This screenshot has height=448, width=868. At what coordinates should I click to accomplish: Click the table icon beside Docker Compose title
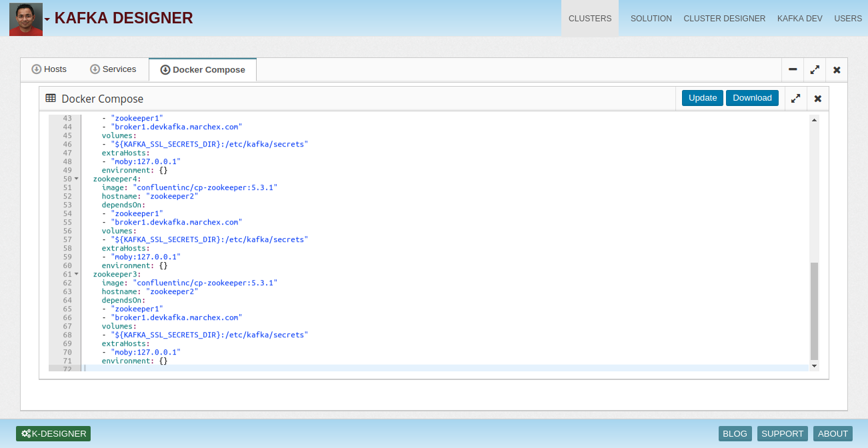coord(51,98)
